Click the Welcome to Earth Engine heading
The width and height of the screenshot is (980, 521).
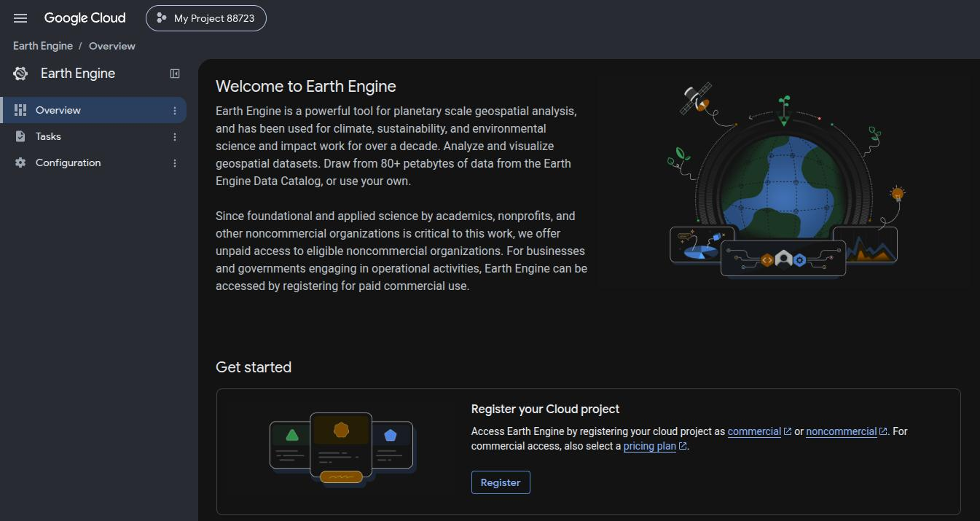(x=306, y=87)
